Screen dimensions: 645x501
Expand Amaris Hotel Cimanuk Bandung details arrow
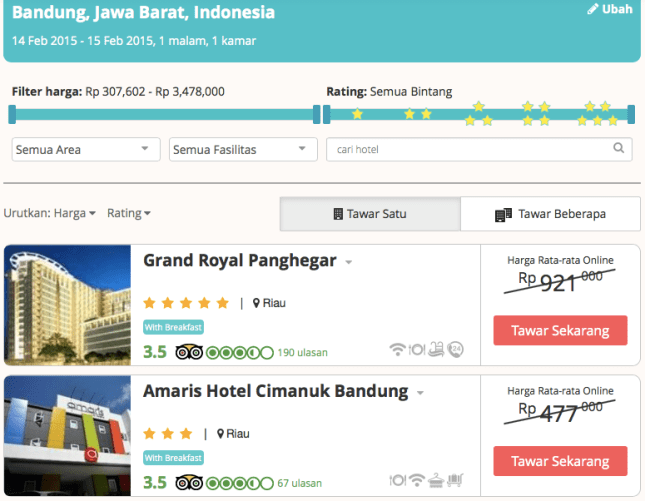click(x=420, y=393)
